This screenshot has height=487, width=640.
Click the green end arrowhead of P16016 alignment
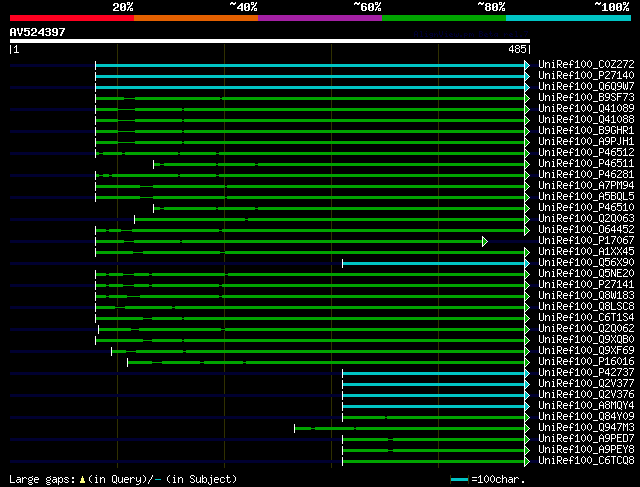point(527,362)
